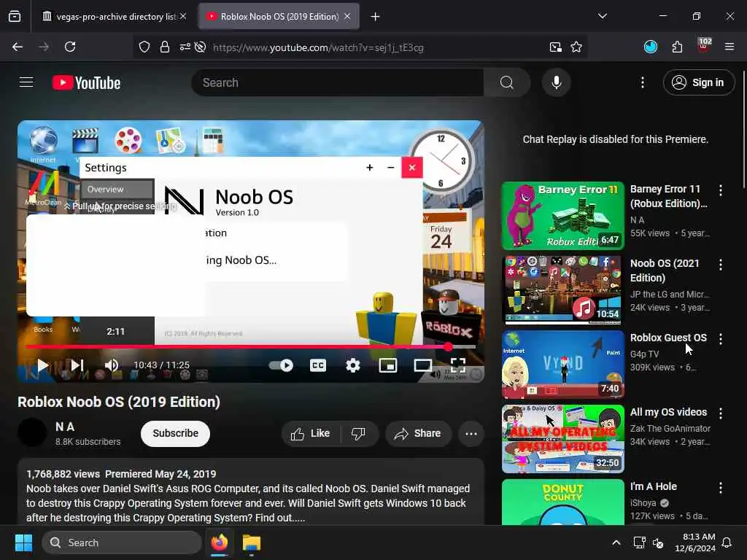Open options menu for All my OS videos
The width and height of the screenshot is (747, 560).
720,413
